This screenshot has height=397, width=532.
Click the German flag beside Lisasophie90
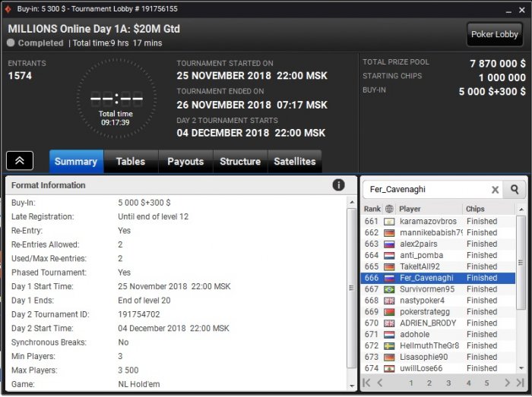[389, 358]
